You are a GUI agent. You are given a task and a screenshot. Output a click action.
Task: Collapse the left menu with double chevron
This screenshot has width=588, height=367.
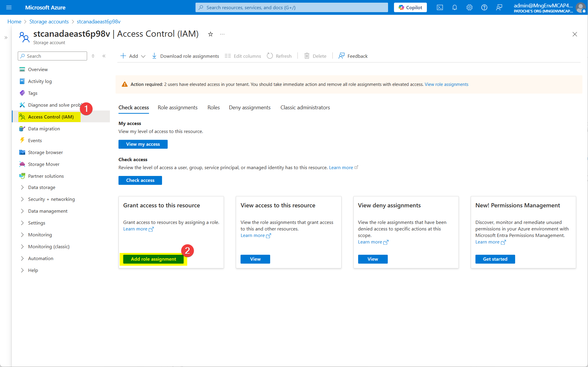click(x=104, y=56)
